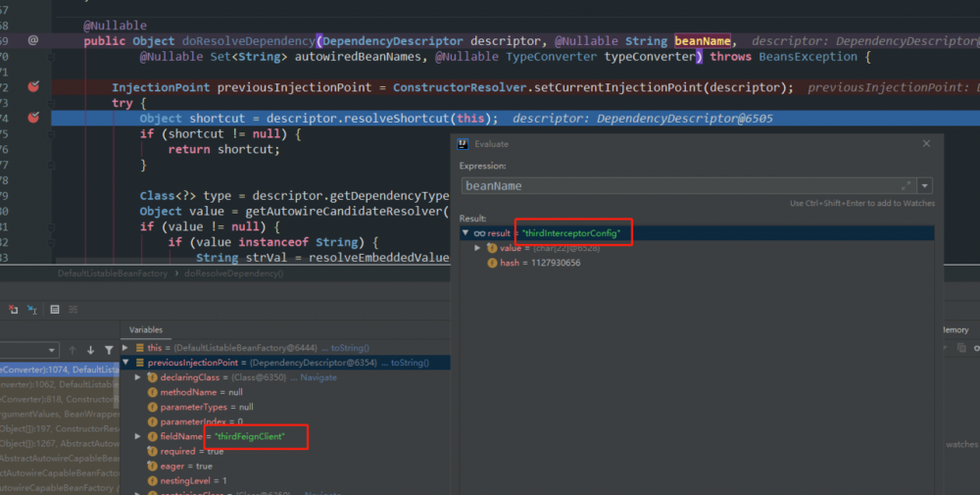
Task: Click the 'eager = true' variable row
Action: pyautogui.click(x=285, y=466)
